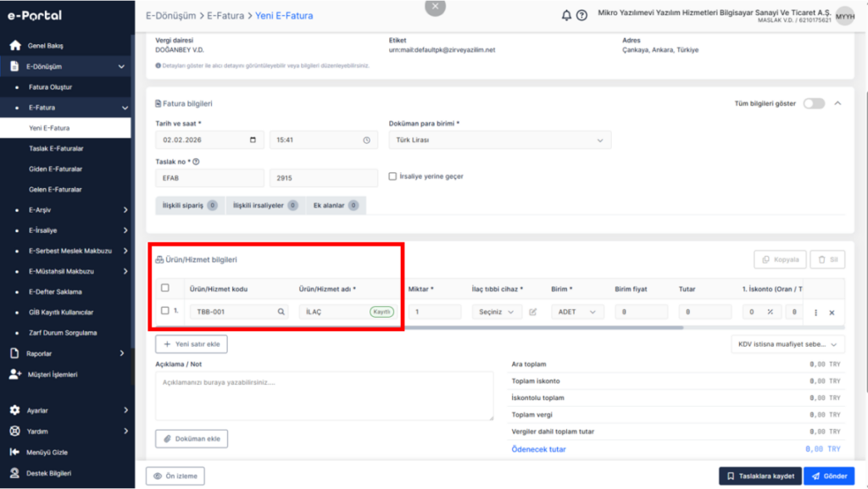Open the ADET unit dropdown
This screenshot has width=868, height=489.
pyautogui.click(x=576, y=312)
